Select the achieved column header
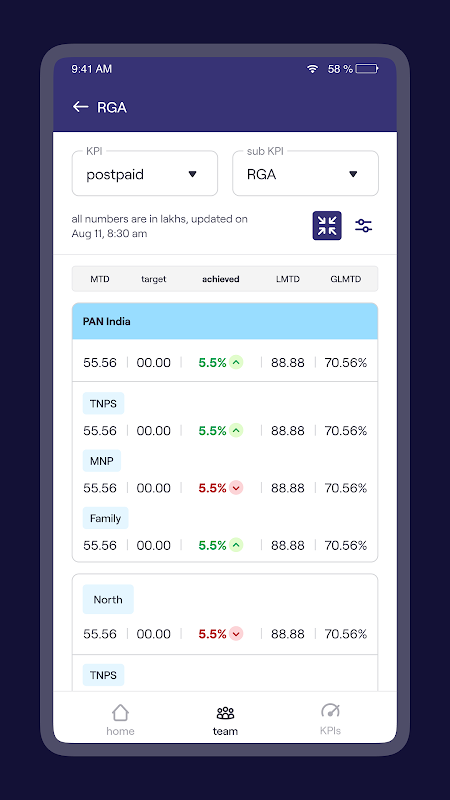 (x=220, y=279)
